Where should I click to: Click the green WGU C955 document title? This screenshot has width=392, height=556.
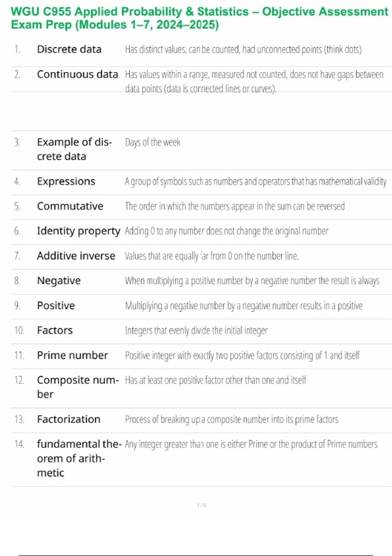pos(199,18)
